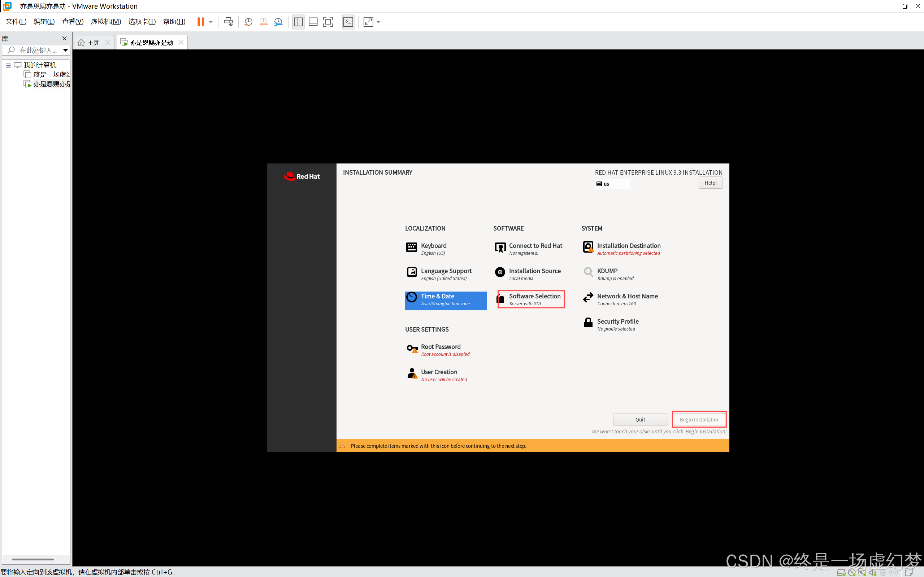Open the console view icon

point(348,22)
